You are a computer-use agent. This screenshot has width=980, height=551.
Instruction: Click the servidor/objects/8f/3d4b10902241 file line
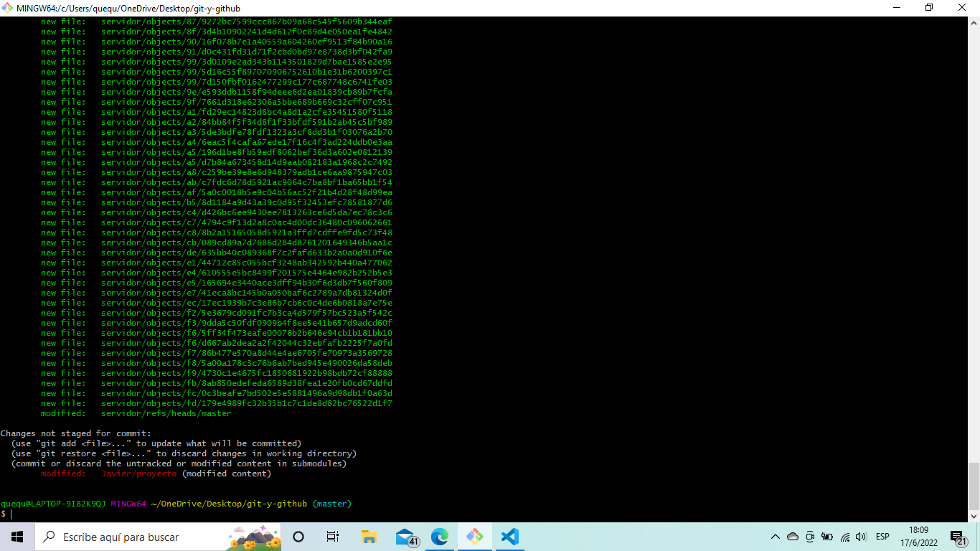point(217,32)
